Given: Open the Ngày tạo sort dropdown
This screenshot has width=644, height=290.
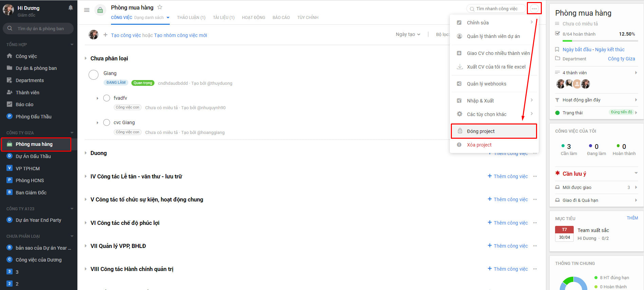Looking at the screenshot, I should coord(408,34).
